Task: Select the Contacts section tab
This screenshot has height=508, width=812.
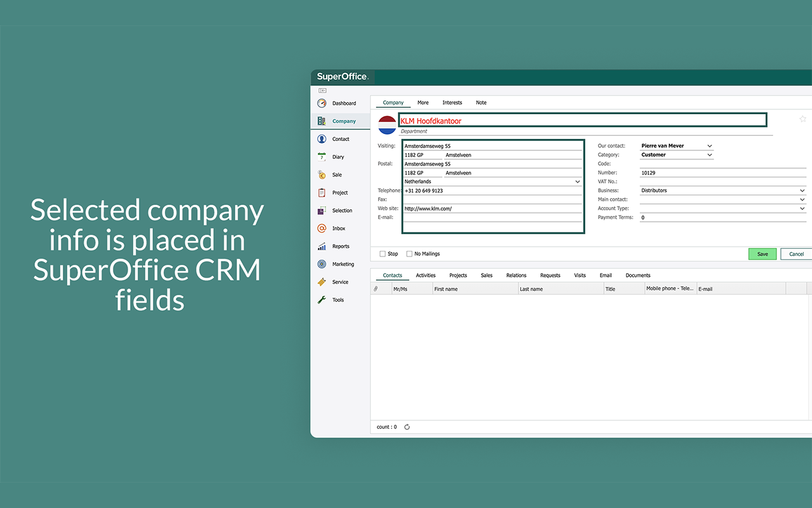Action: (393, 275)
